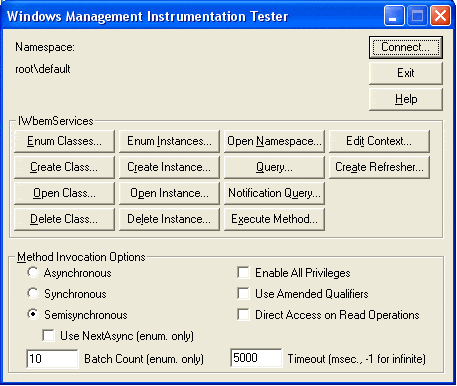Screen dimensions: 457x386
Task: Exit the WMI Tester application
Action: click(x=406, y=73)
